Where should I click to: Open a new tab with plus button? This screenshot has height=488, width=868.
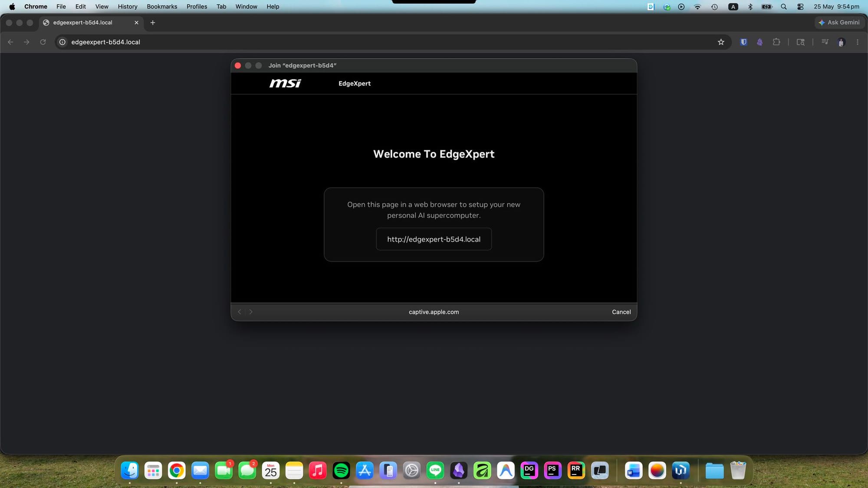[152, 23]
